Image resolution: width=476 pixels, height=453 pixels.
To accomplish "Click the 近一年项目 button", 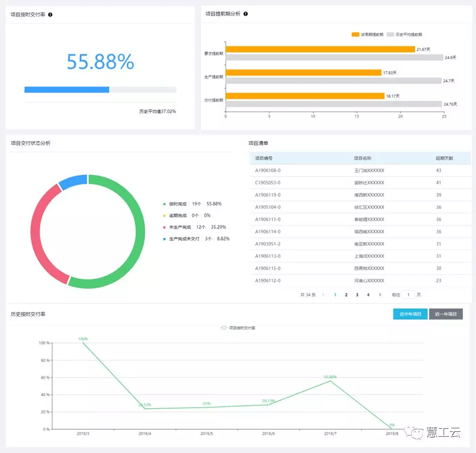I will 446,314.
